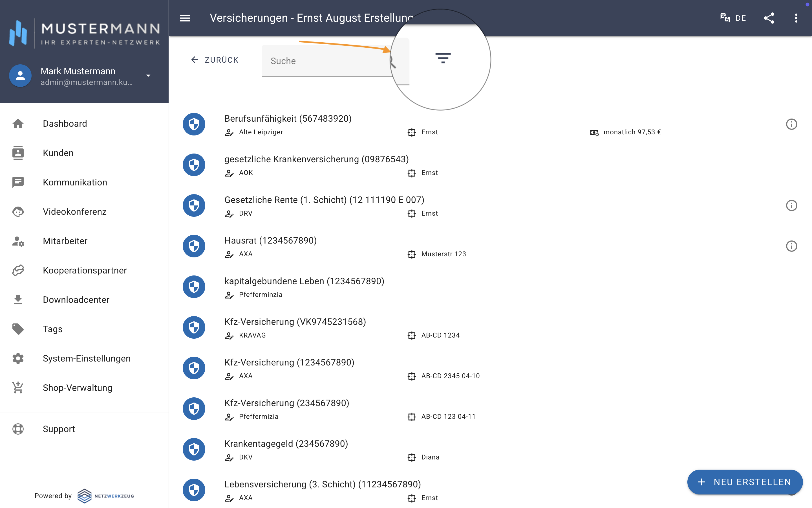The width and height of the screenshot is (812, 508).
Task: Click shield icon for Berufsunfähigkeit entry
Action: (194, 124)
